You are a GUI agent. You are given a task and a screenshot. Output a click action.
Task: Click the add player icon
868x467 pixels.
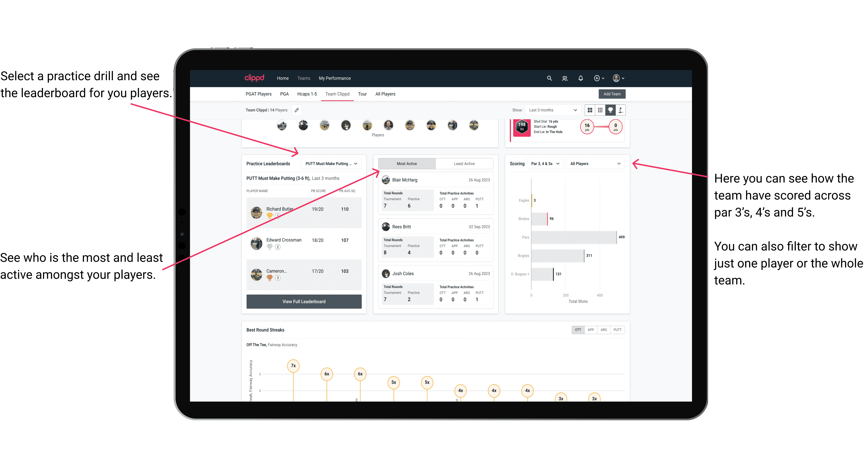565,78
